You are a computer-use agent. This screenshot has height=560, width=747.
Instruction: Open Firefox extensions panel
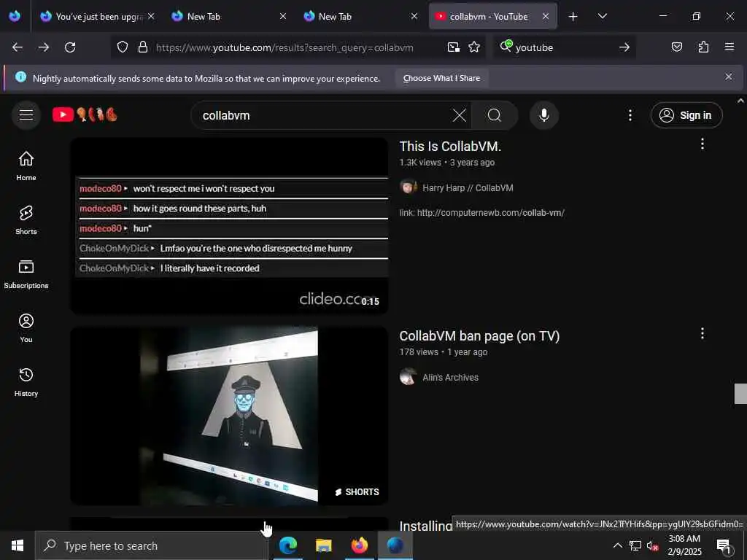tap(703, 47)
